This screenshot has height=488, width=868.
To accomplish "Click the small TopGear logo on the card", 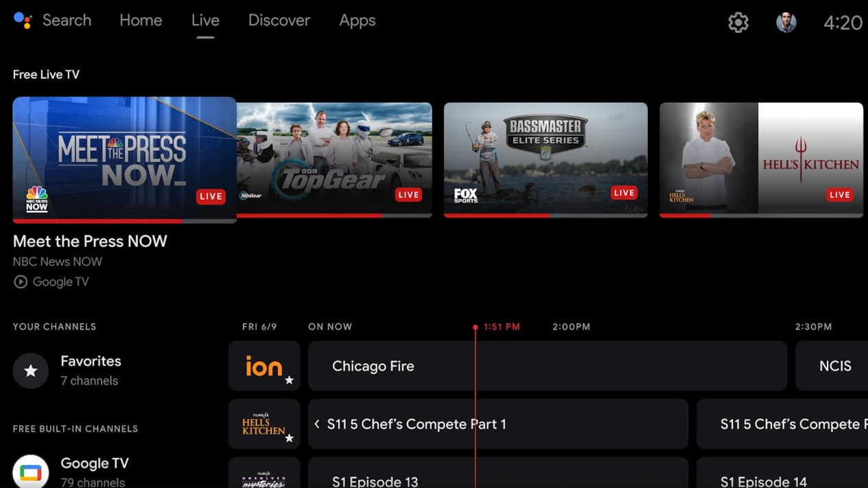I will tap(250, 196).
